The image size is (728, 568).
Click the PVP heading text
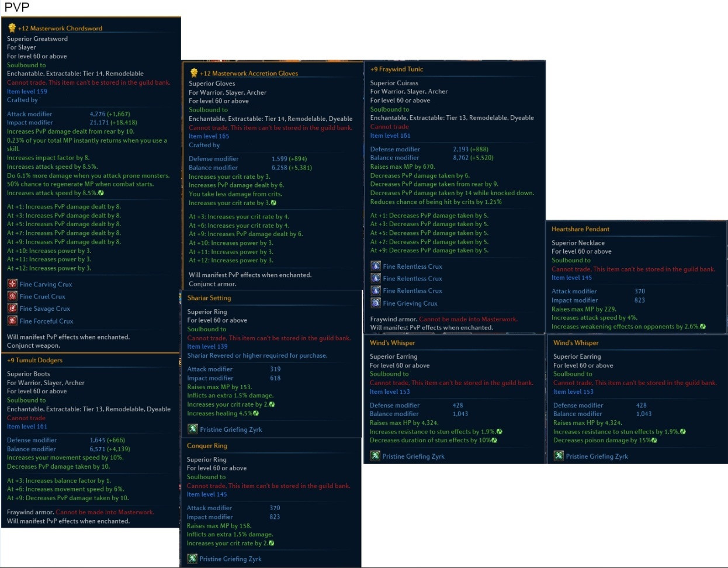[17, 7]
